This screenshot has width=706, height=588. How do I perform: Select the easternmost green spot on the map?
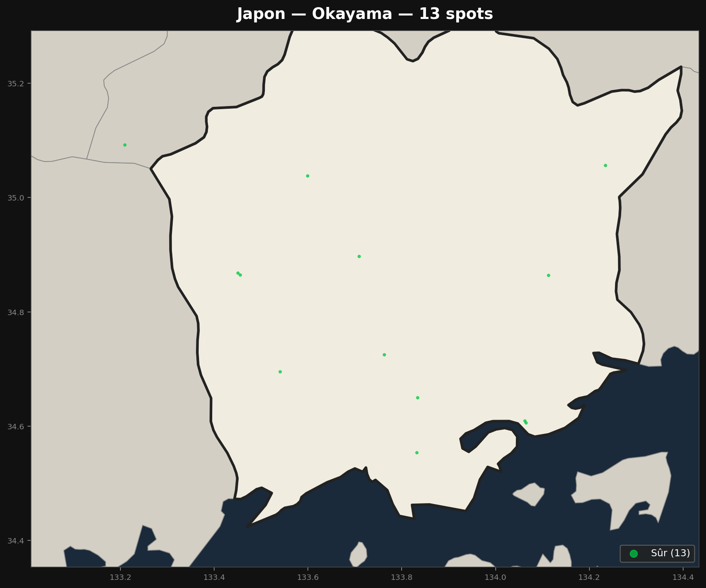[x=605, y=165]
